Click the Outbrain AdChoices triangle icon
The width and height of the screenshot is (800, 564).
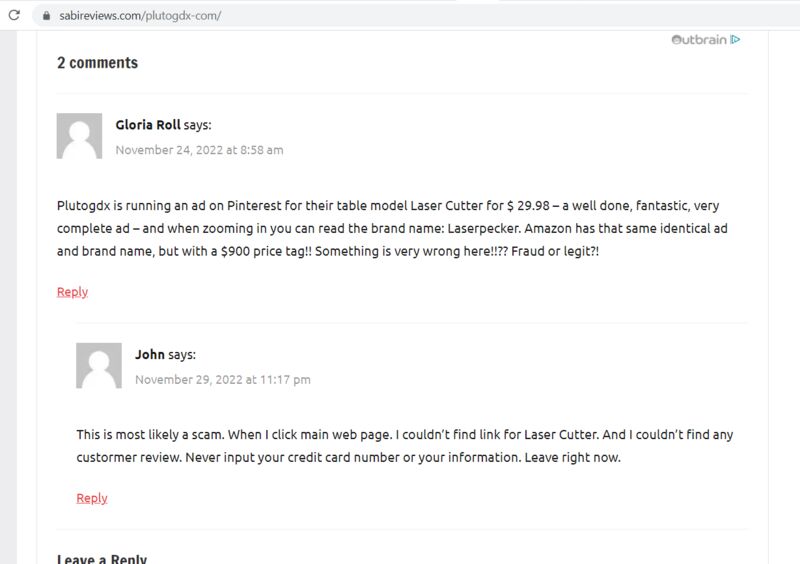coord(735,39)
